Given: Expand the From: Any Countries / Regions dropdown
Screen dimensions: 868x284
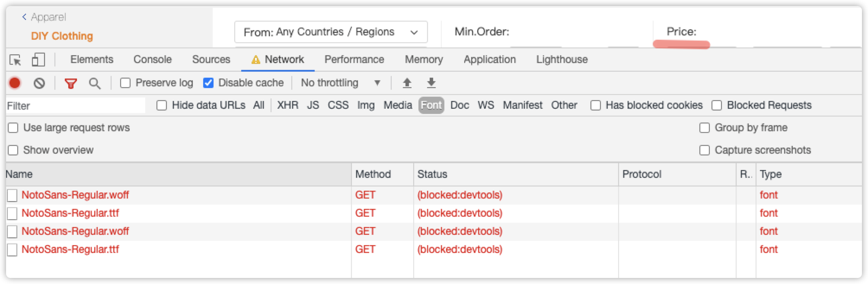Looking at the screenshot, I should click(x=331, y=32).
